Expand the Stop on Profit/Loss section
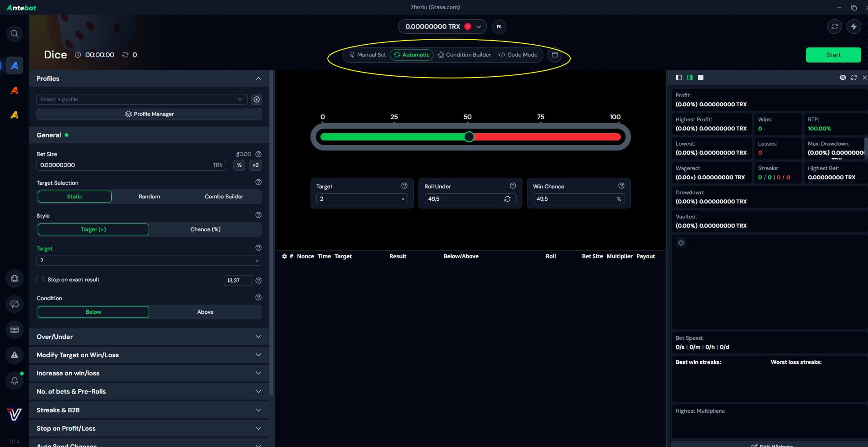868x447 pixels. (149, 428)
